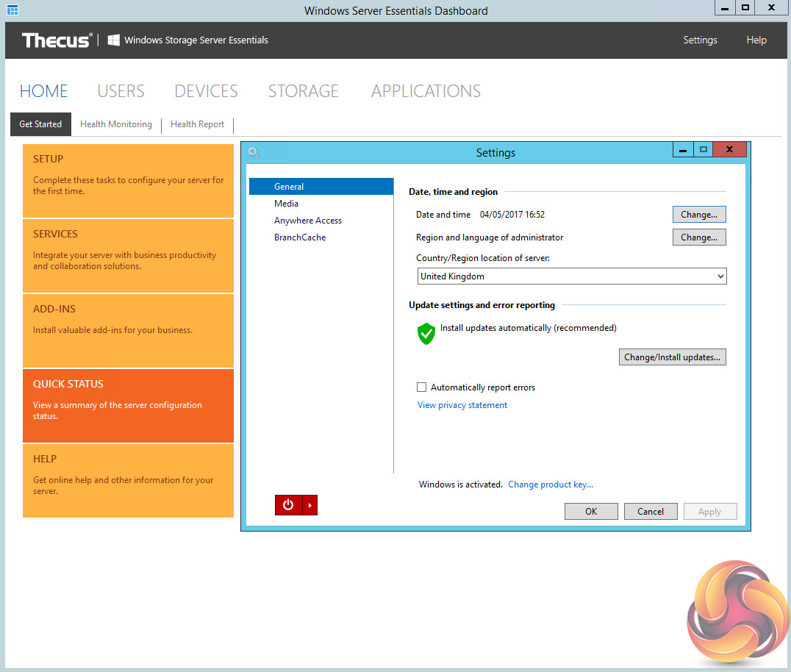Open the Country/Region location dropdown
The width and height of the screenshot is (791, 672).
[x=572, y=276]
